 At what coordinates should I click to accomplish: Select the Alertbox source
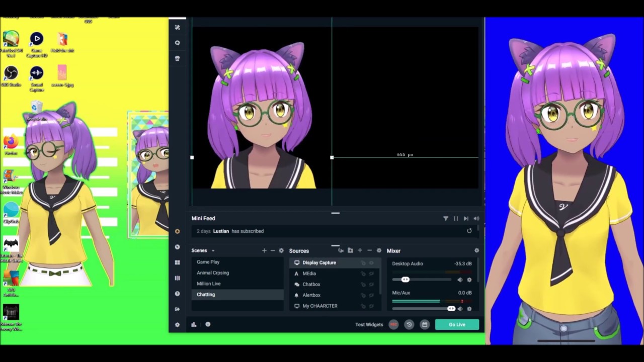pyautogui.click(x=334, y=295)
